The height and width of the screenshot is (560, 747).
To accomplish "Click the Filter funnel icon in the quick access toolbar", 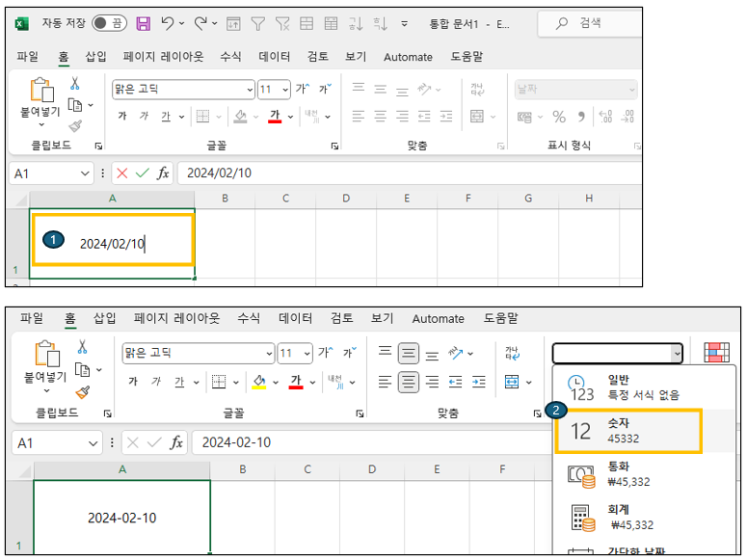I will tap(257, 23).
